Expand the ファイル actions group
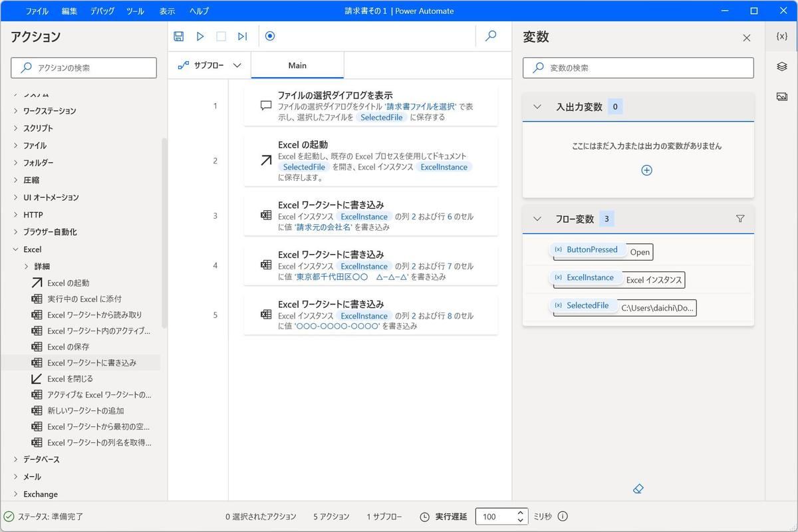The width and height of the screenshot is (798, 532). 16,146
